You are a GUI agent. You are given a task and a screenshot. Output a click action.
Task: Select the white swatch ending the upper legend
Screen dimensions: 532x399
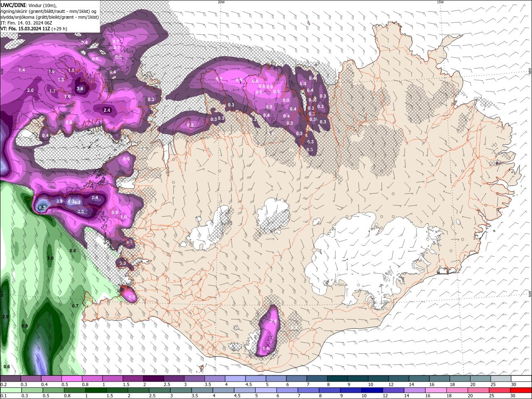(521, 379)
